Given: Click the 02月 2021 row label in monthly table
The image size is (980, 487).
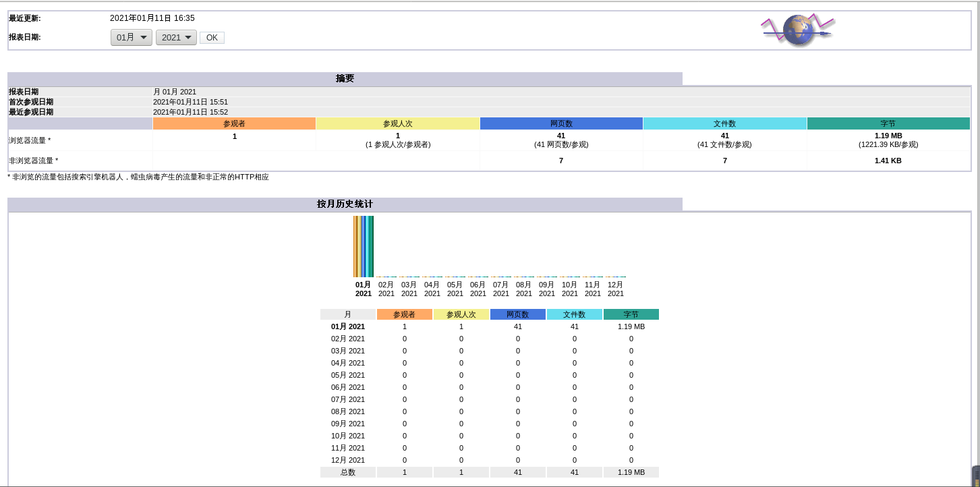Looking at the screenshot, I should [348, 339].
